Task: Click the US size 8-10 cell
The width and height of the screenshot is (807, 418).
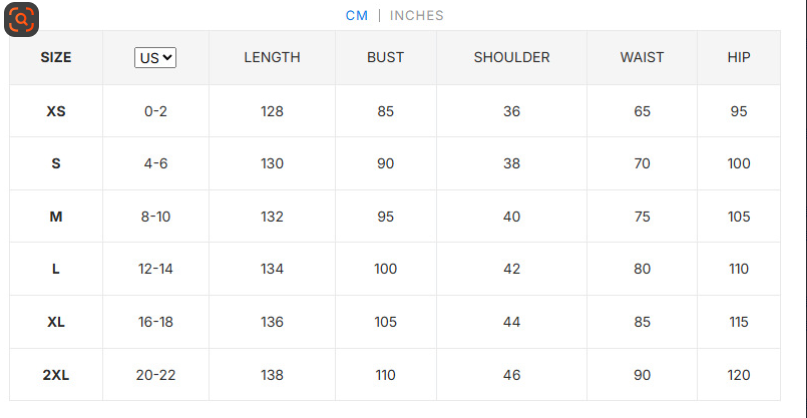Action: pyautogui.click(x=155, y=217)
